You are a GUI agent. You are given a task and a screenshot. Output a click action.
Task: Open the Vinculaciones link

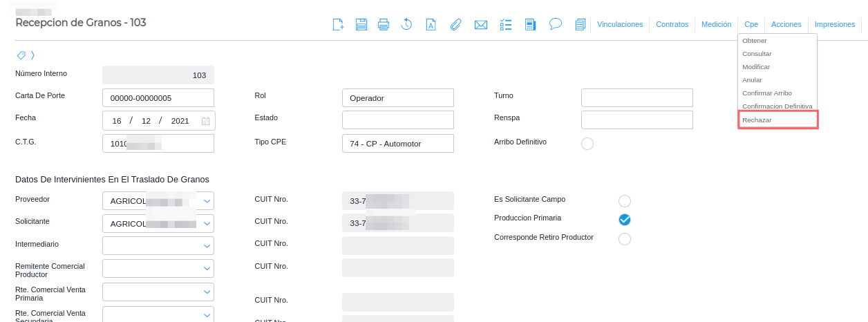(x=620, y=24)
